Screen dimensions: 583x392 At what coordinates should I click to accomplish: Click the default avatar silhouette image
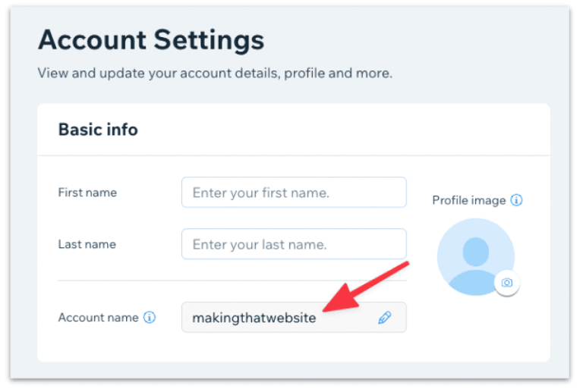point(474,258)
